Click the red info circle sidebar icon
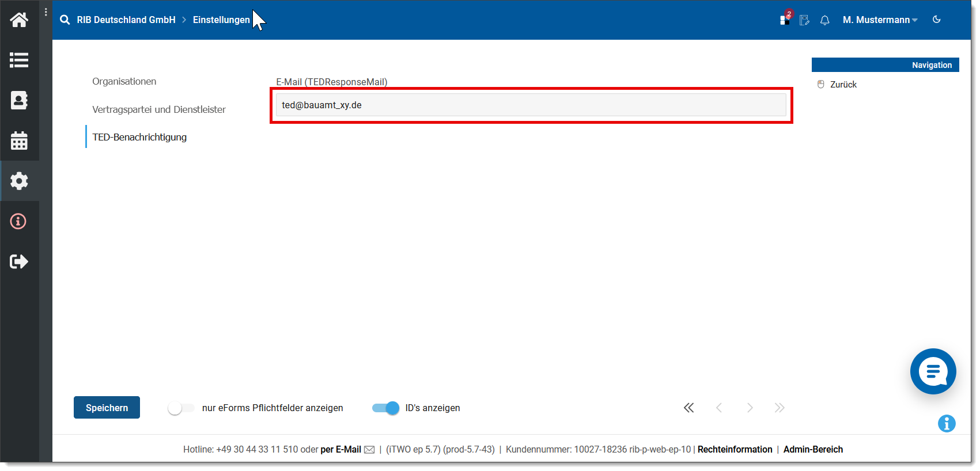 click(x=18, y=221)
